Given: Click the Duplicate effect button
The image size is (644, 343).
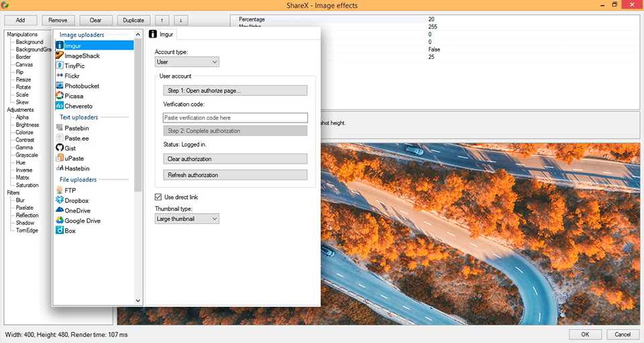Looking at the screenshot, I should 133,20.
